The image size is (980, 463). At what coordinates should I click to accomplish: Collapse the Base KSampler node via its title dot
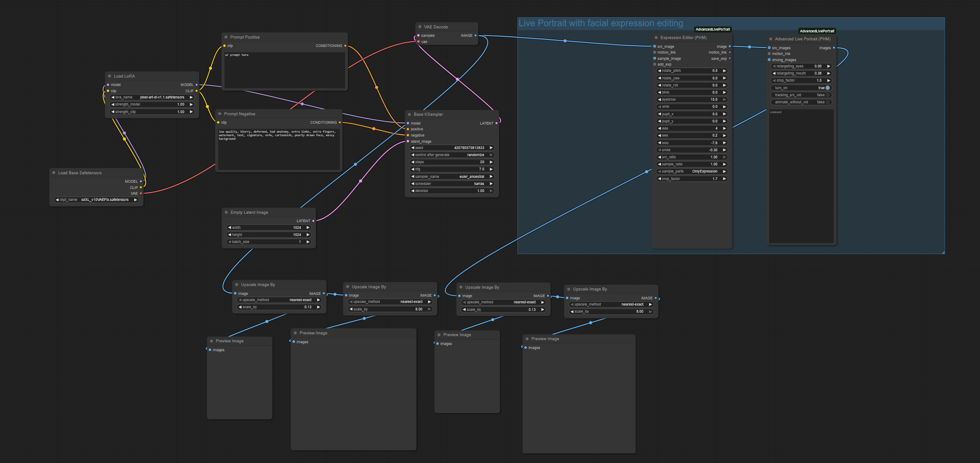[x=409, y=114]
